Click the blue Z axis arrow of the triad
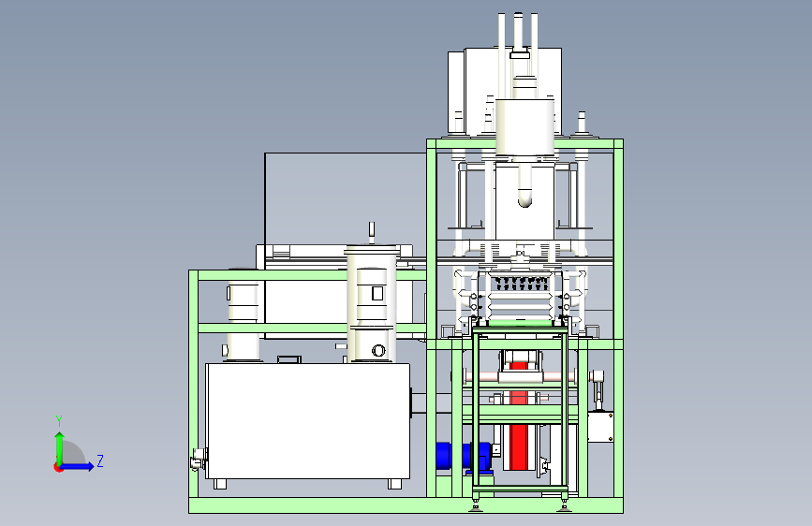Screen dimensions: 812x526 pos(78,466)
